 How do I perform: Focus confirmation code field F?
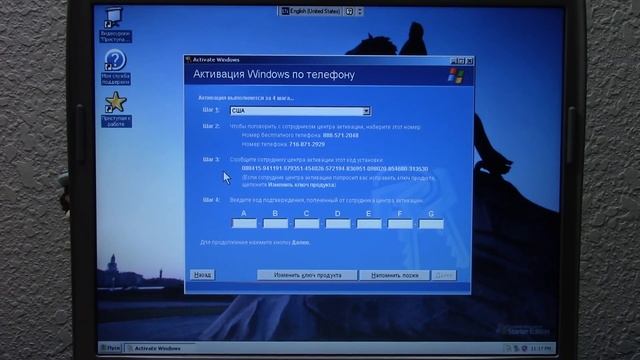point(400,224)
